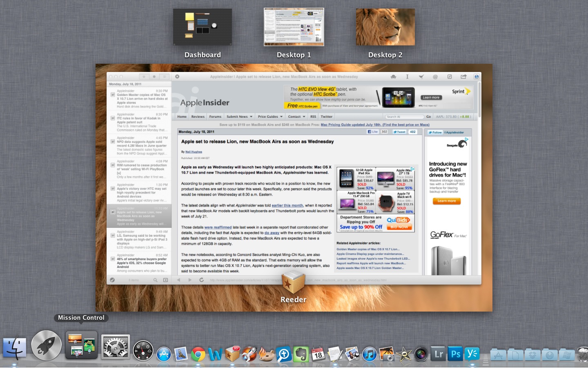Open iMovie star icon in dock
The width and height of the screenshot is (588, 368).
pos(404,354)
